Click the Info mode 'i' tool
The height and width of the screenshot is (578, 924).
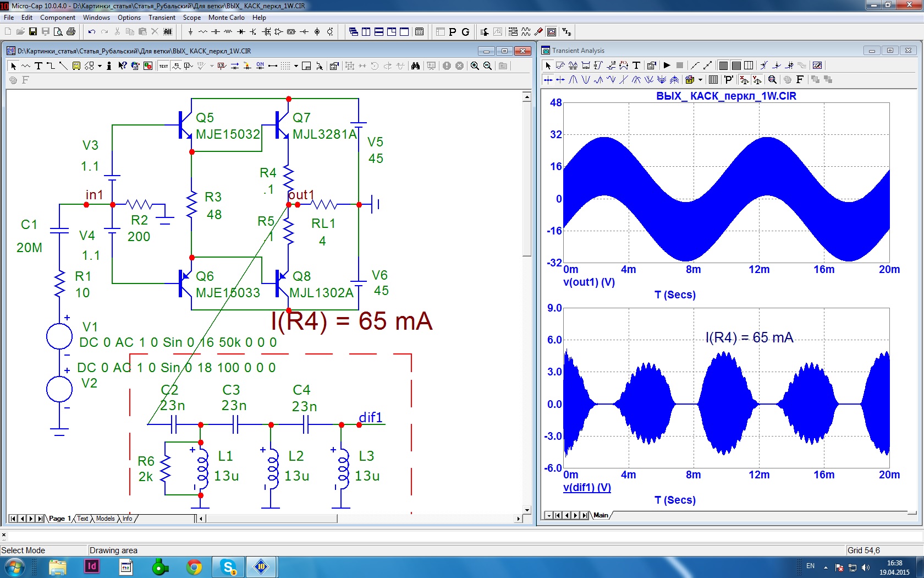(109, 66)
